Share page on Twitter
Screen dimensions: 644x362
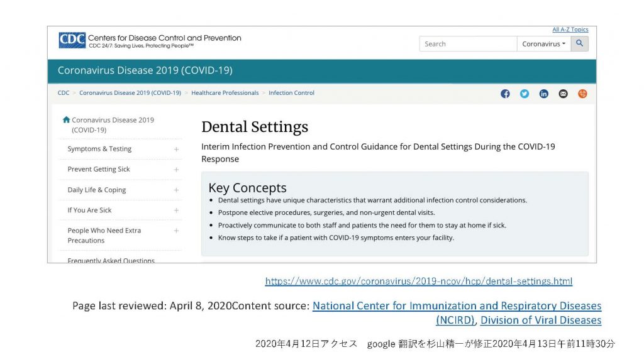click(x=525, y=94)
